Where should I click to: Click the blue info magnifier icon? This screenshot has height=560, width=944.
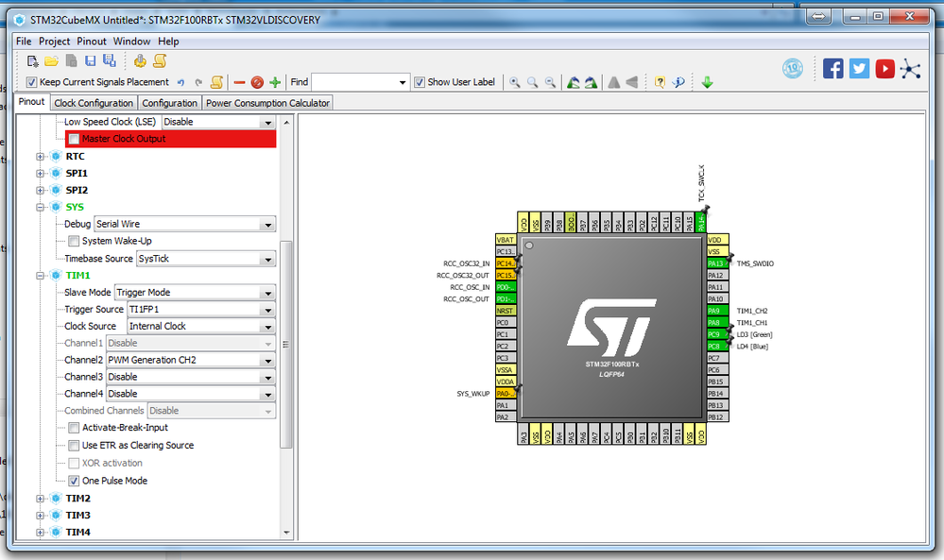click(x=678, y=82)
